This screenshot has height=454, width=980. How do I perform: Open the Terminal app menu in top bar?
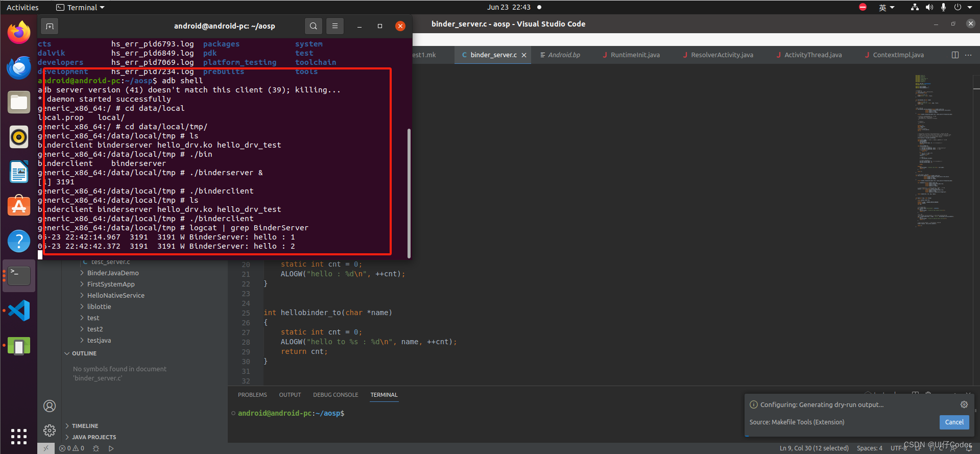click(x=80, y=7)
